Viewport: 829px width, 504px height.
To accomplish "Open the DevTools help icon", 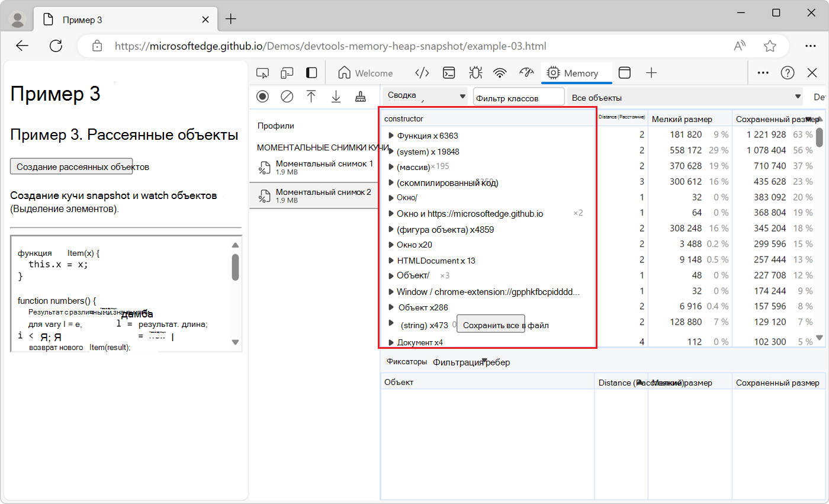I will tap(788, 73).
